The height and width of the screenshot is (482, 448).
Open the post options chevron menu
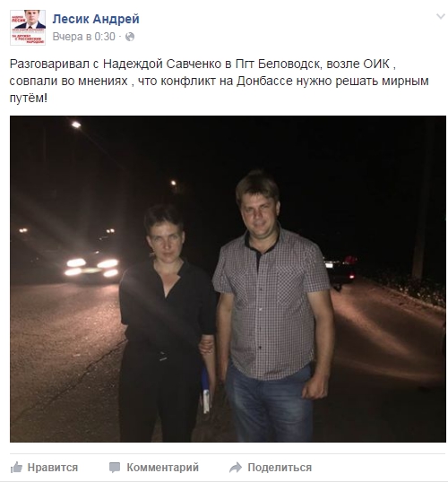pyautogui.click(x=441, y=16)
